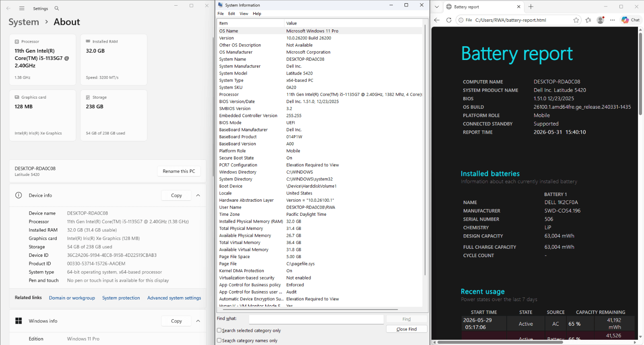The height and width of the screenshot is (345, 644).
Task: Click the DELL 1K2CF0A battery name
Action: 561,202
